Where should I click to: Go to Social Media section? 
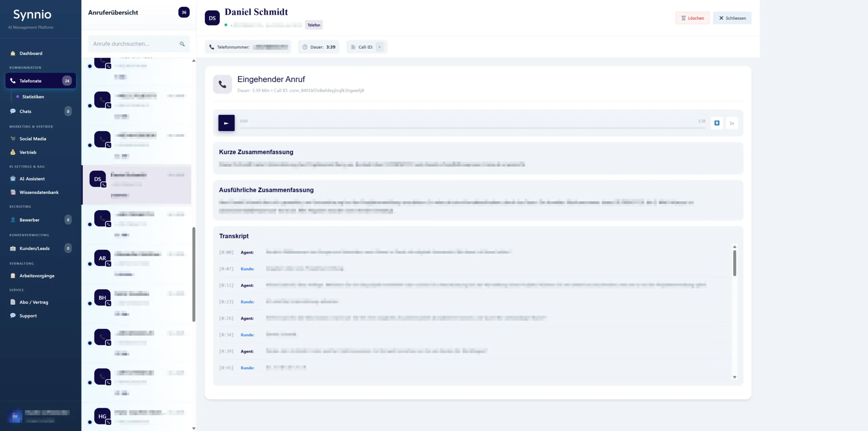coord(33,139)
